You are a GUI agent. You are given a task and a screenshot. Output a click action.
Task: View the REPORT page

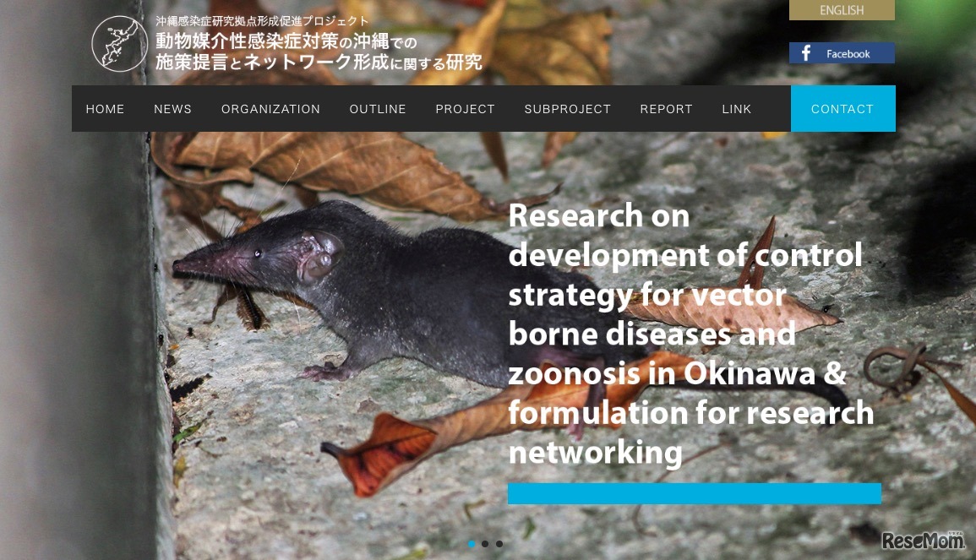pyautogui.click(x=667, y=109)
